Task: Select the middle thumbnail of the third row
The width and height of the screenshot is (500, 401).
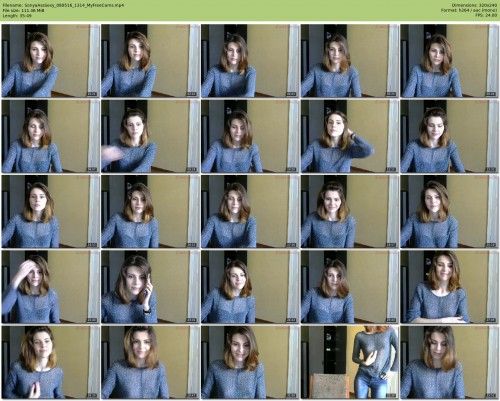Action: pos(250,211)
